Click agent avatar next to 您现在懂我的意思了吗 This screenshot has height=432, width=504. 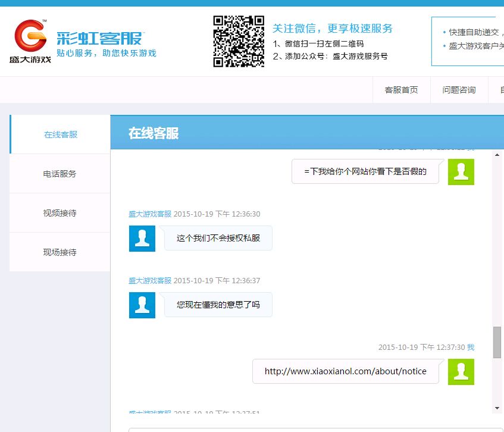pyautogui.click(x=142, y=305)
